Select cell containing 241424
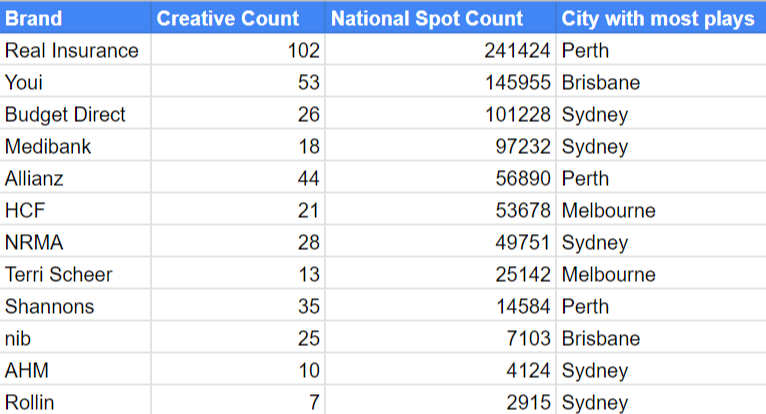766x414 pixels. tap(440, 49)
